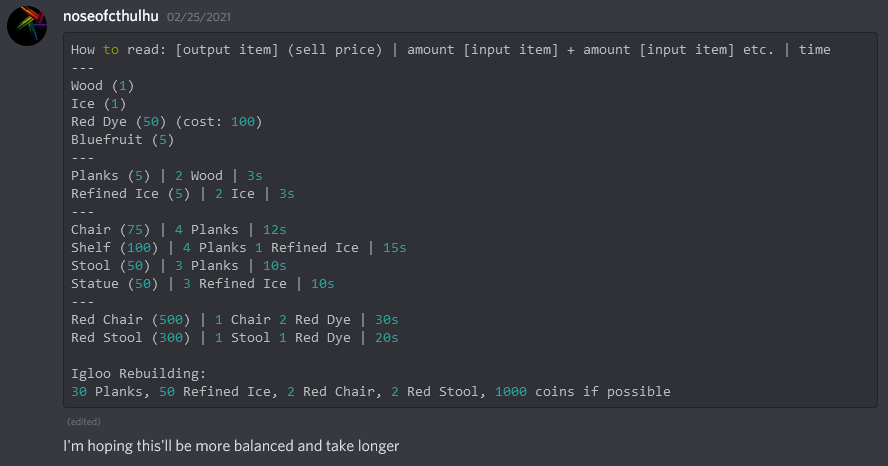This screenshot has height=466, width=888.
Task: Click the "Red Chair (500)" recipe line
Action: pyautogui.click(x=235, y=319)
